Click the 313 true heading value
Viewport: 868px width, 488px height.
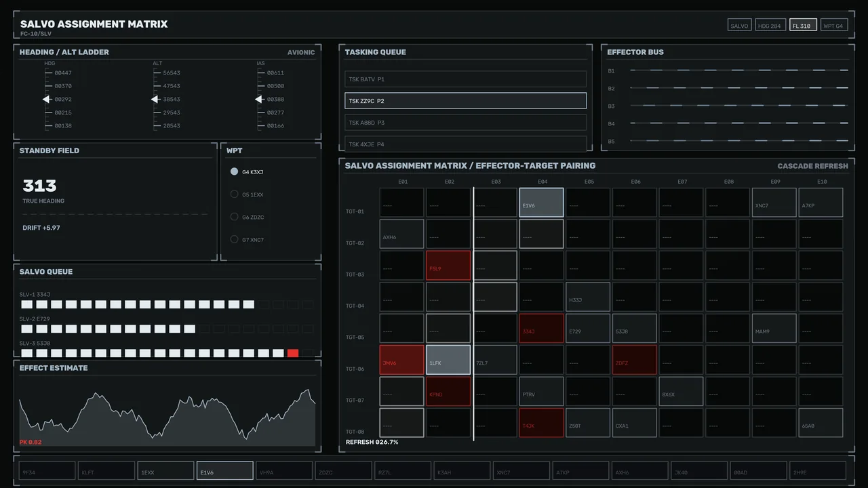point(39,186)
